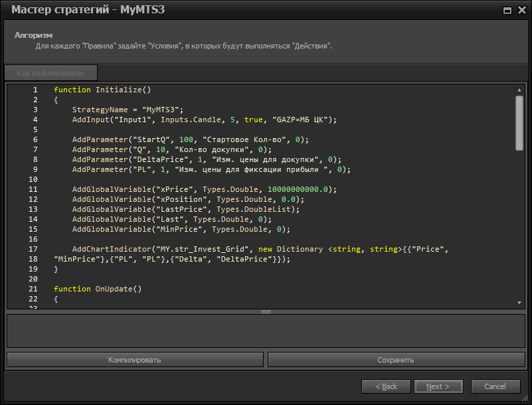Screen dimensions: 532x405
Task: Click the AddParameter "Q" line
Action: click(172, 149)
